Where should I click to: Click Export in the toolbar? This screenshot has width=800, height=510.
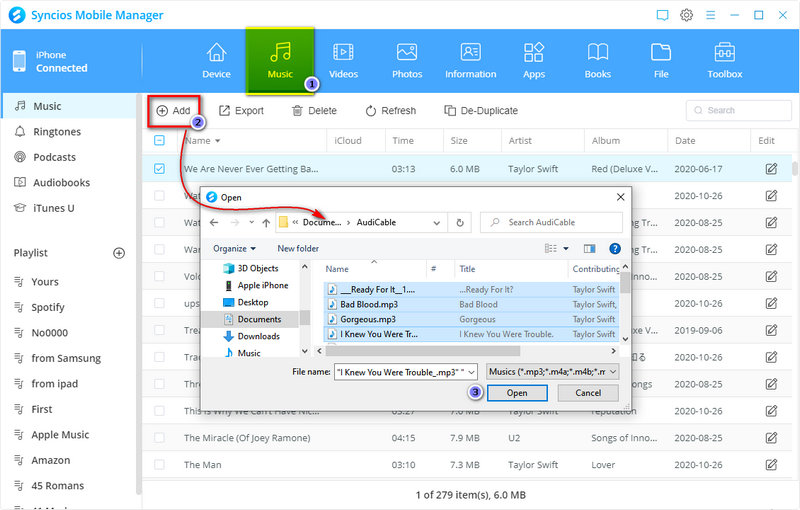(x=241, y=111)
